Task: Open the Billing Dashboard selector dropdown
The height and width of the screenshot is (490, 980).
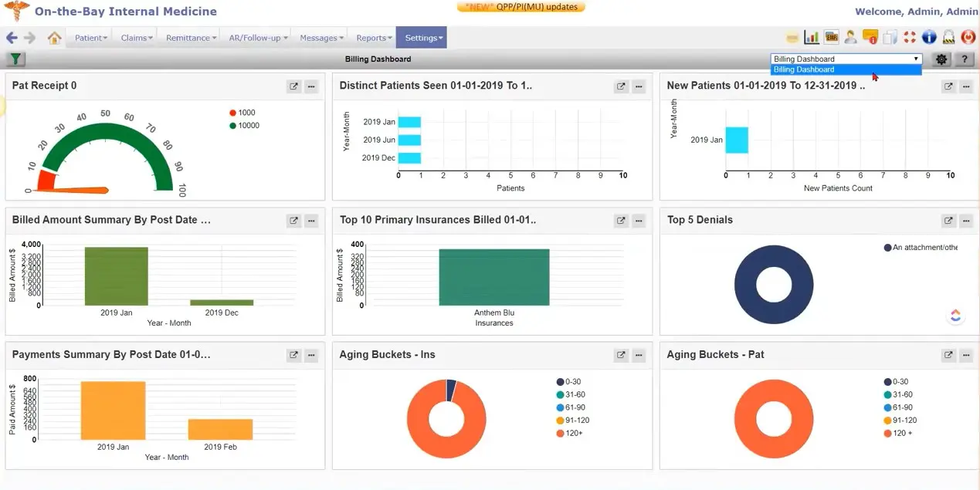Action: click(915, 58)
